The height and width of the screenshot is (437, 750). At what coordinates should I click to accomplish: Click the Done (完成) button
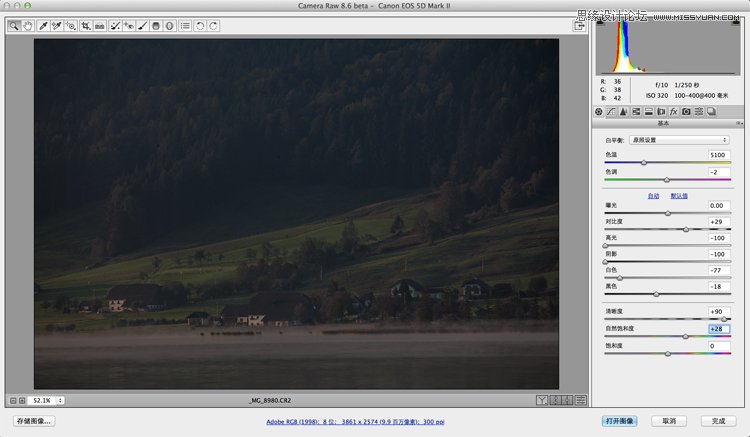pos(718,421)
